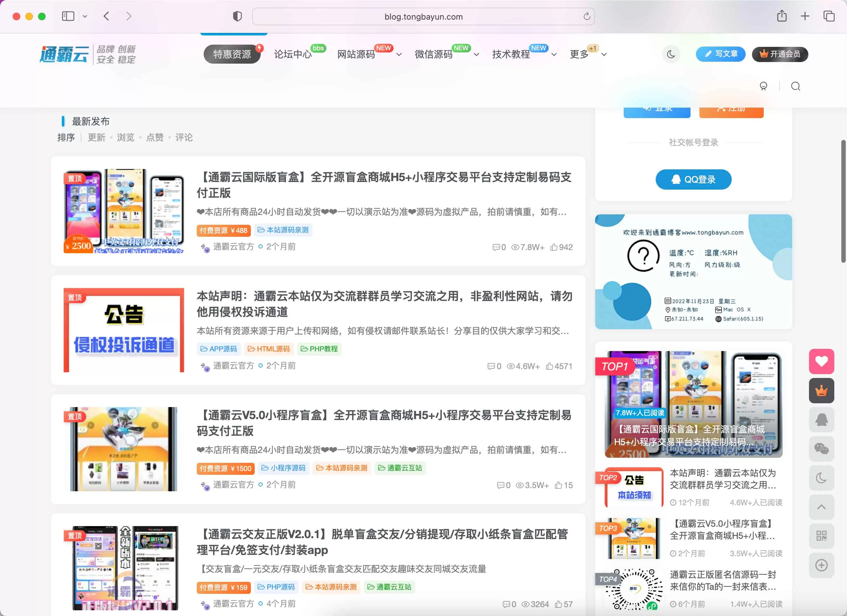The image size is (847, 616).
Task: Open the 微信源码 nav item
Action: click(x=434, y=54)
